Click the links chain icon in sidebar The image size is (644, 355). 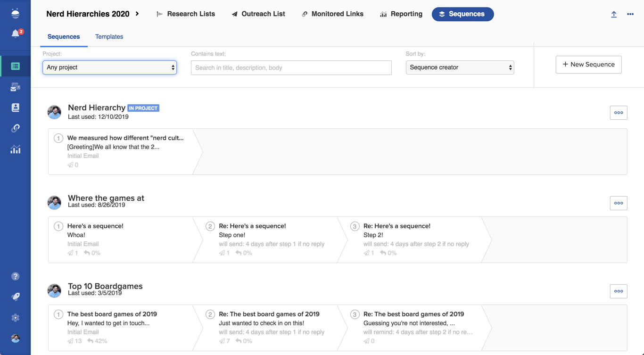coord(15,128)
